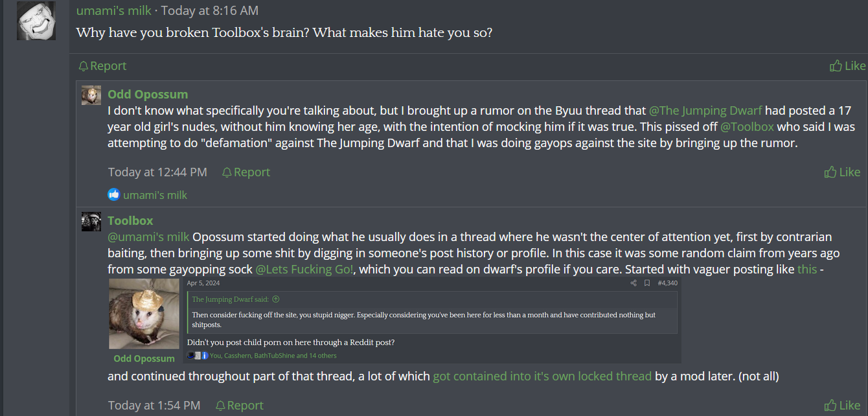The width and height of the screenshot is (868, 416).
Task: Open the embedded opossum post screenshot thumbnail
Action: 394,321
